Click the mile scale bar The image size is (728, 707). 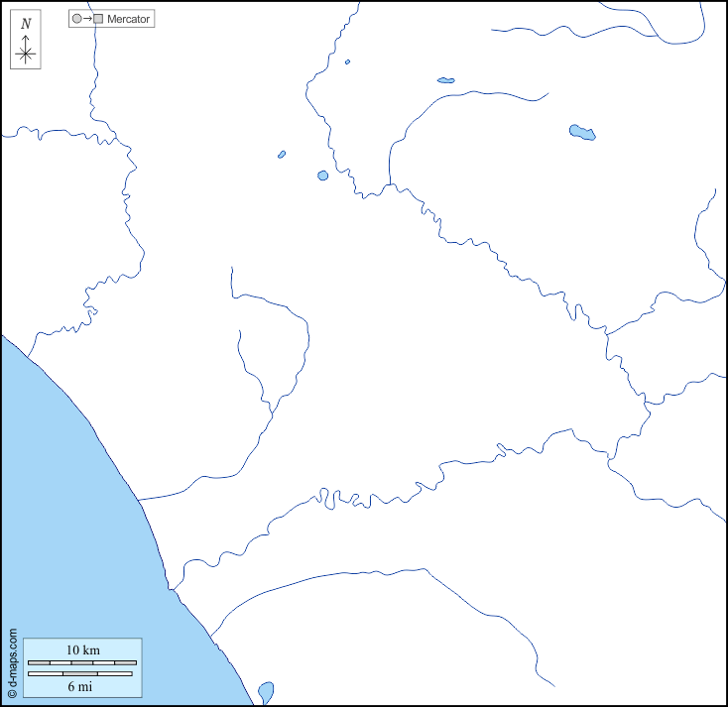tap(80, 674)
